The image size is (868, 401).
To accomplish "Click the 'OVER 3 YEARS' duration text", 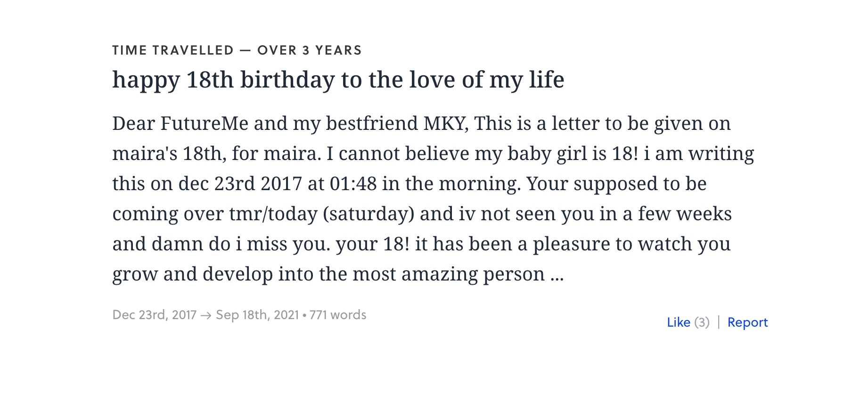I will pyautogui.click(x=310, y=50).
